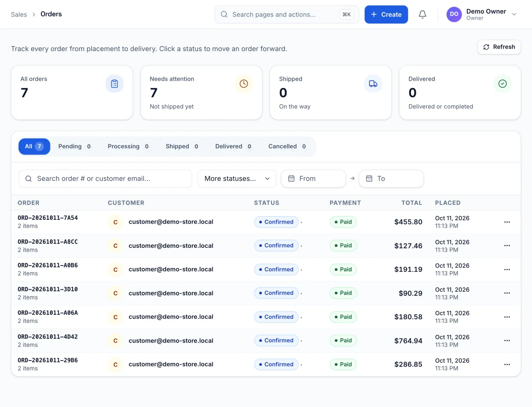Change Confirmed status of ORD-20261011-7A54
This screenshot has width=532, height=407.
[276, 222]
